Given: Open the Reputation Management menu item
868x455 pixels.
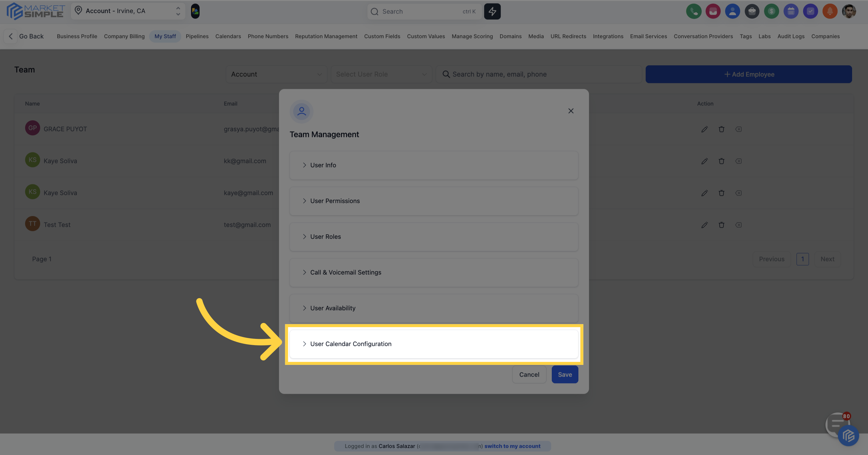Looking at the screenshot, I should tap(326, 36).
